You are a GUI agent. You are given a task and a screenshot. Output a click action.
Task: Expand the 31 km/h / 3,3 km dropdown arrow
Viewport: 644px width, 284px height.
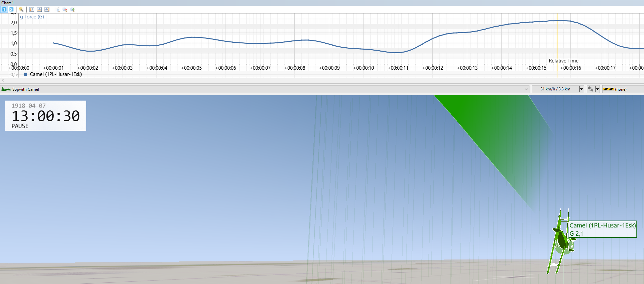point(581,89)
